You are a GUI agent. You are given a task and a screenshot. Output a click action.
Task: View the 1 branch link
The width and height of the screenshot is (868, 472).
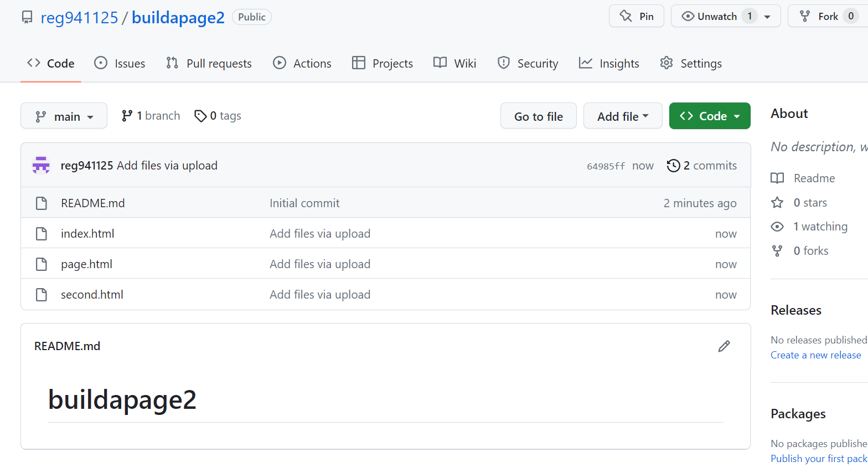(151, 116)
